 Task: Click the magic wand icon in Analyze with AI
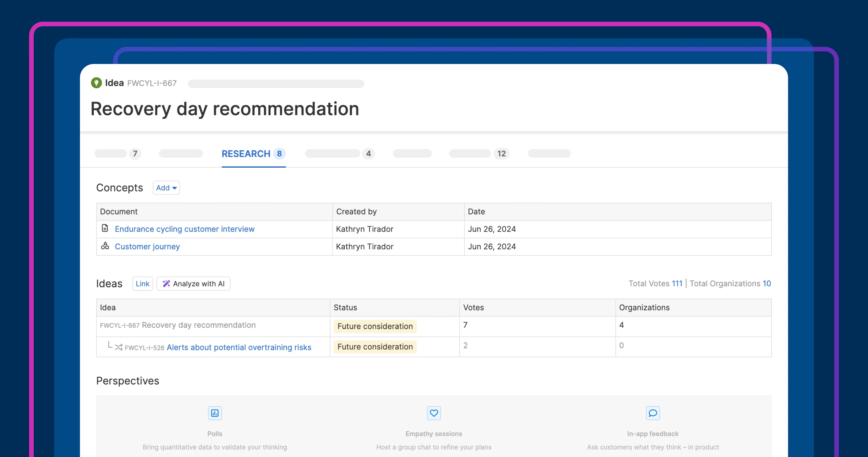click(x=166, y=284)
